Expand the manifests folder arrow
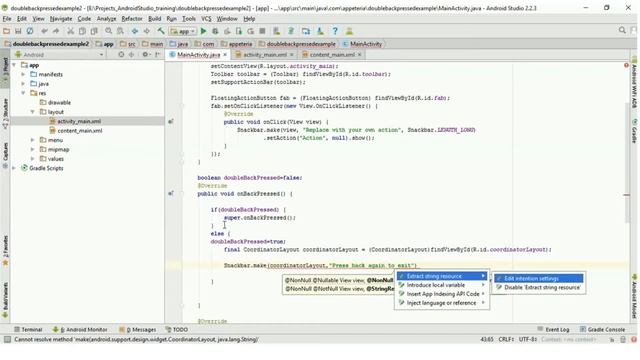The image size is (640, 360). [x=23, y=74]
